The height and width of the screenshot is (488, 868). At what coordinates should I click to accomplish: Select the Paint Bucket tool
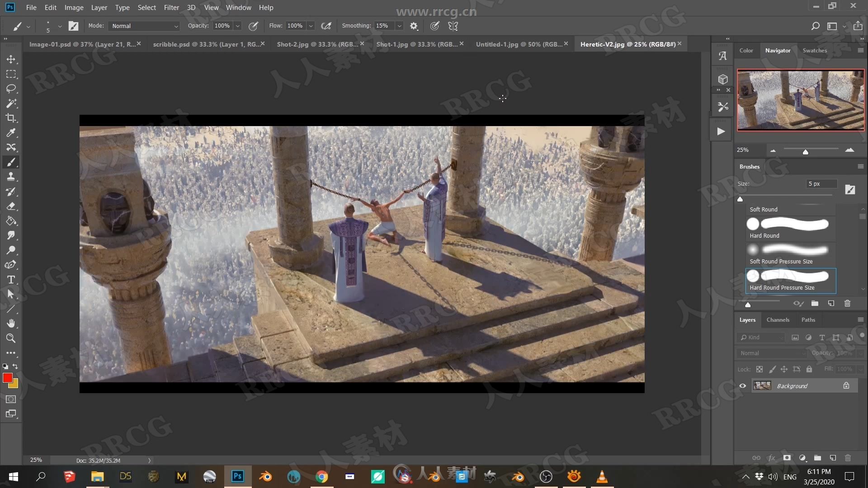(x=11, y=221)
